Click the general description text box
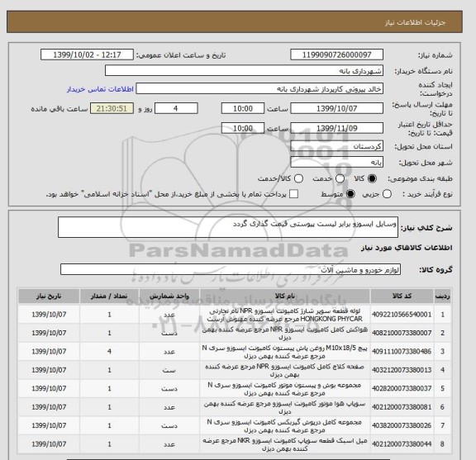 (228, 227)
